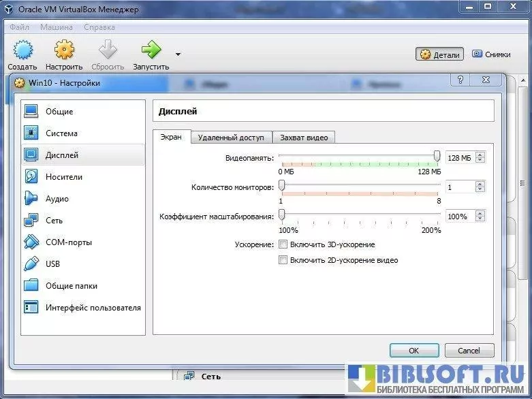
Task: Open the Сеть network section
Action: (54, 221)
